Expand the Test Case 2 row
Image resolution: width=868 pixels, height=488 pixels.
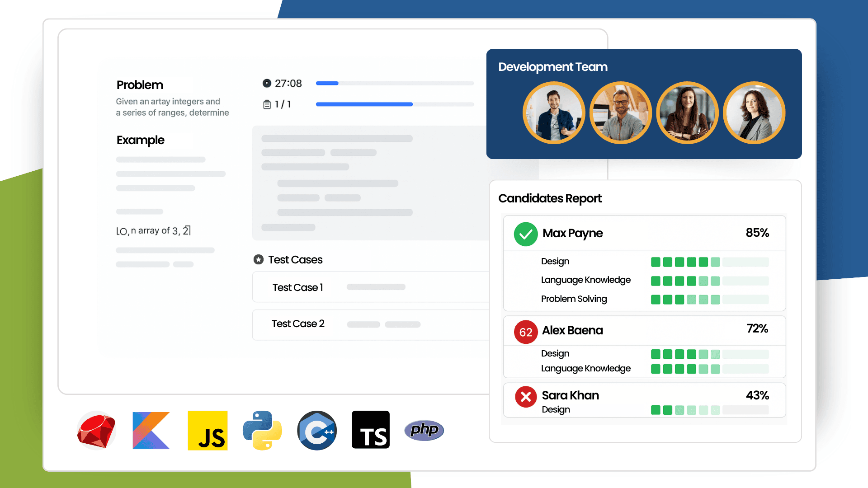[297, 324]
